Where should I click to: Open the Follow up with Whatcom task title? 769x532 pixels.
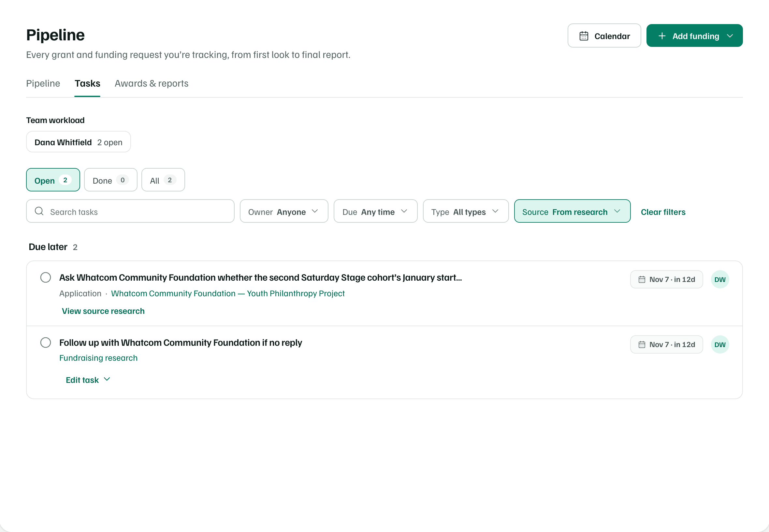(181, 343)
